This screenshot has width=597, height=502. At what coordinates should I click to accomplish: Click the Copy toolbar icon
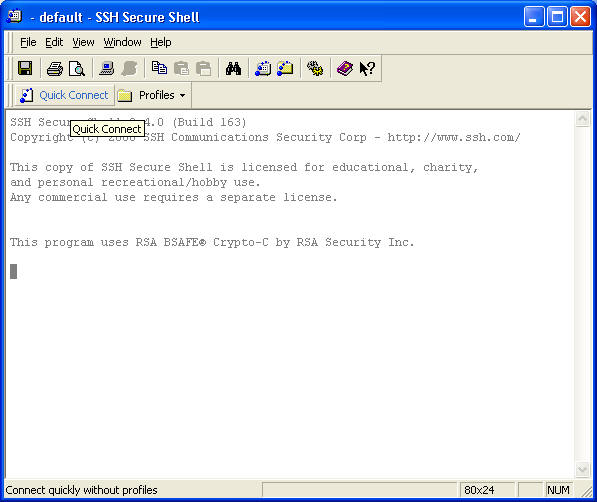(159, 69)
